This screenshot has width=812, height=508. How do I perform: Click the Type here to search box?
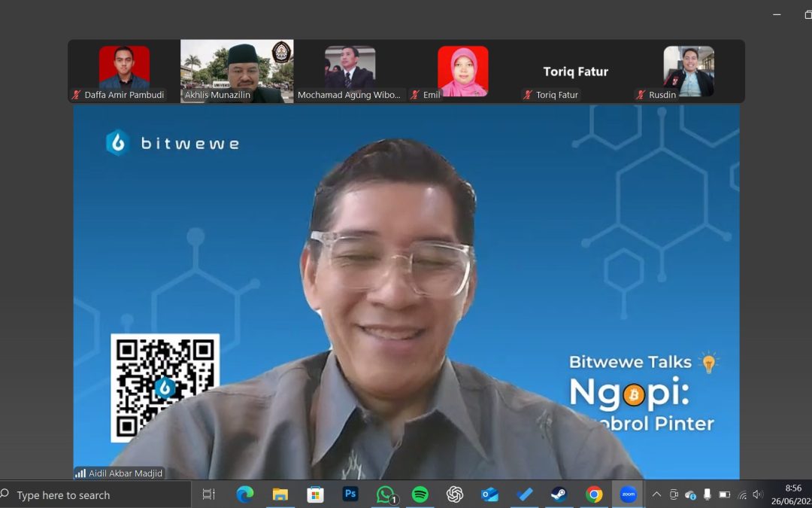pos(95,495)
